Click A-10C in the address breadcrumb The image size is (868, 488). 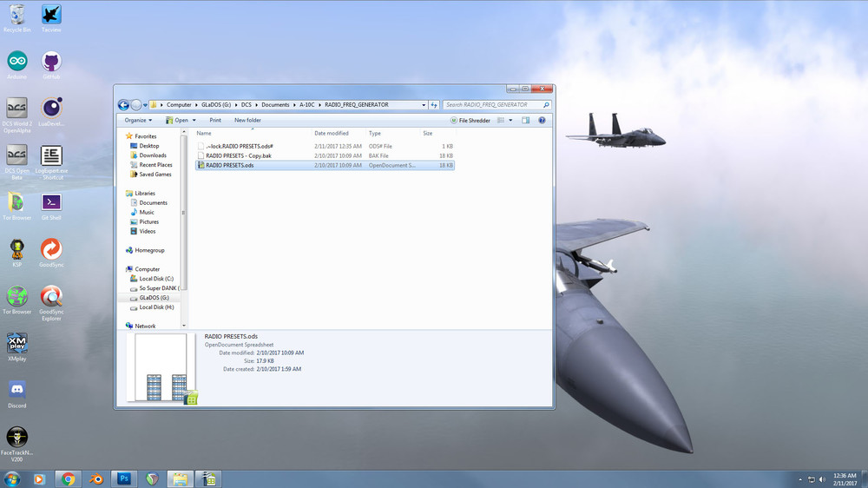click(306, 105)
